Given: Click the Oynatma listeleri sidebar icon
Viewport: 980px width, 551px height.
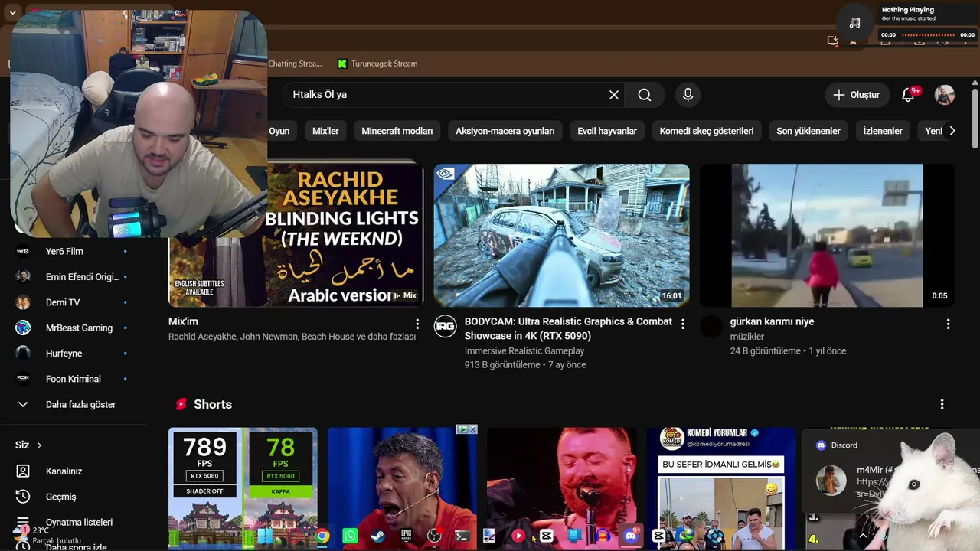Looking at the screenshot, I should pos(23,522).
